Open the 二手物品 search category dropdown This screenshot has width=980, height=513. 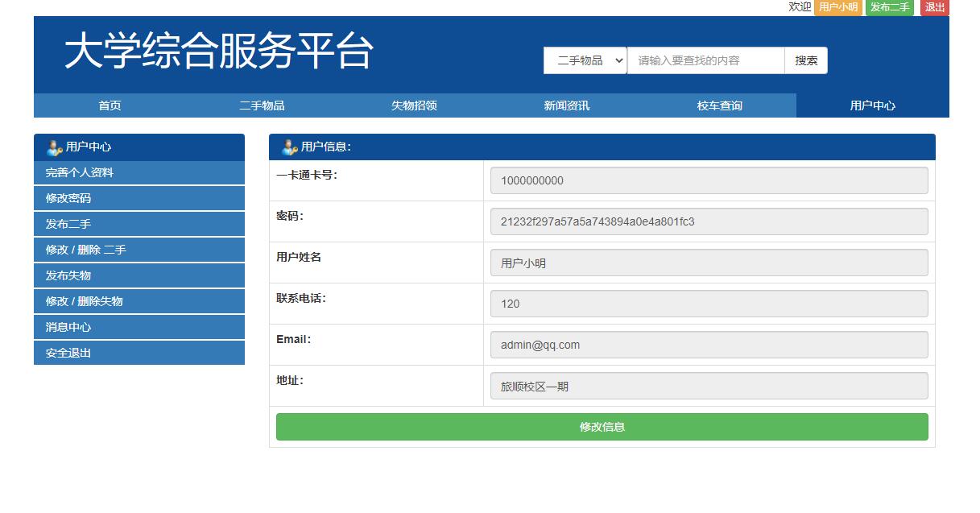(585, 60)
